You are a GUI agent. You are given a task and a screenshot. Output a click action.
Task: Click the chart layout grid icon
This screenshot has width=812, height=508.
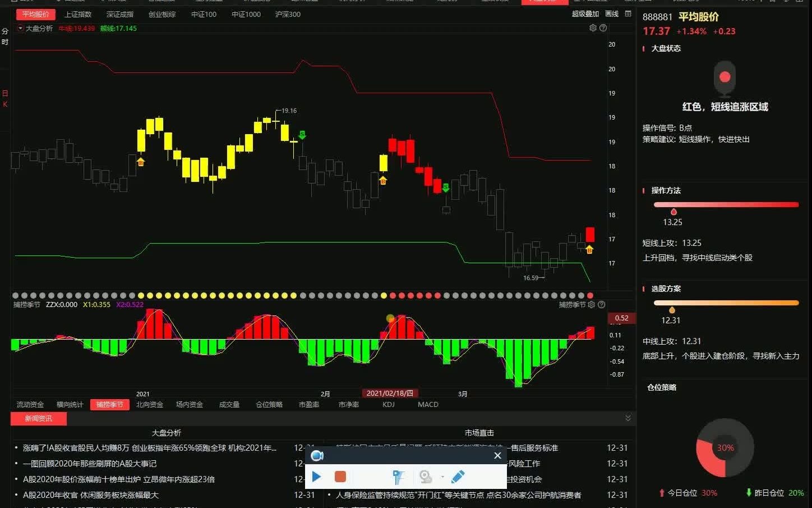628,14
